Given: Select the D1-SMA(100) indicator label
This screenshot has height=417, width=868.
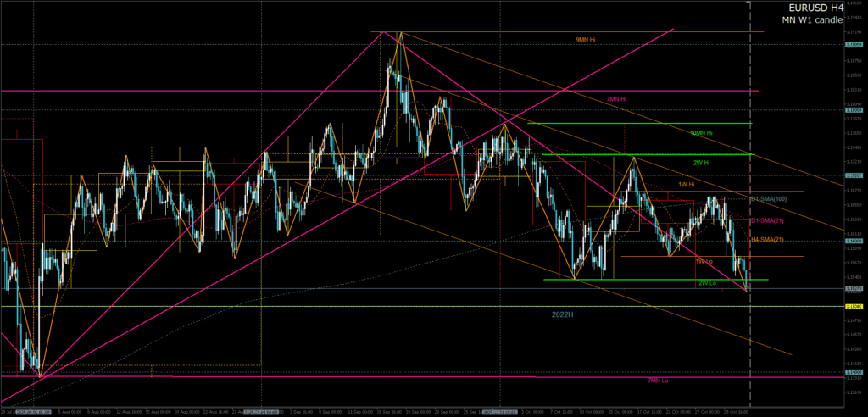Looking at the screenshot, I should click(770, 198).
